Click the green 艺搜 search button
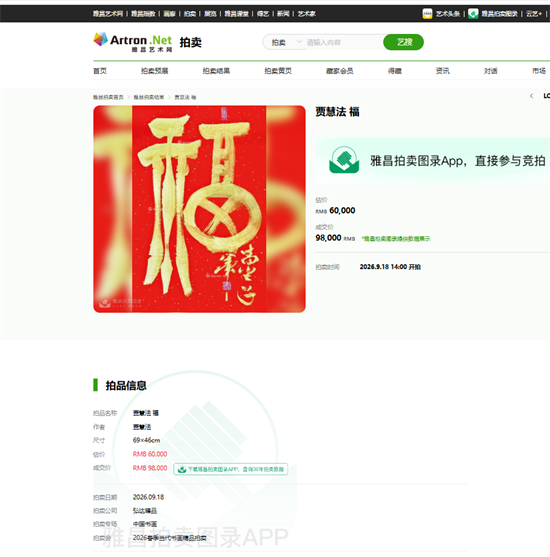The image size is (550, 557). (x=403, y=42)
